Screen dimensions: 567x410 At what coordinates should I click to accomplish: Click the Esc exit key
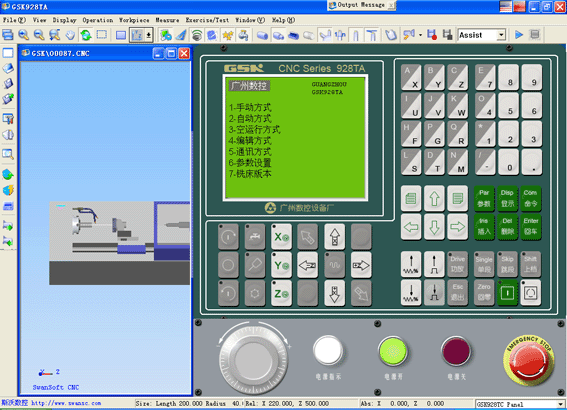[457, 292]
